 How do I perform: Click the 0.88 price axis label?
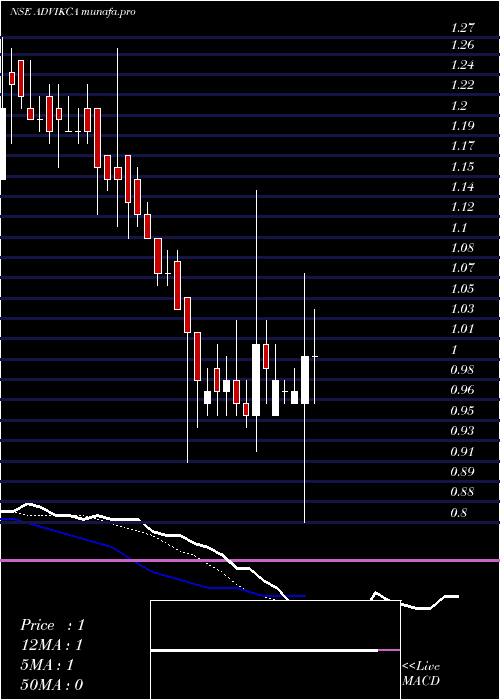pos(462,492)
